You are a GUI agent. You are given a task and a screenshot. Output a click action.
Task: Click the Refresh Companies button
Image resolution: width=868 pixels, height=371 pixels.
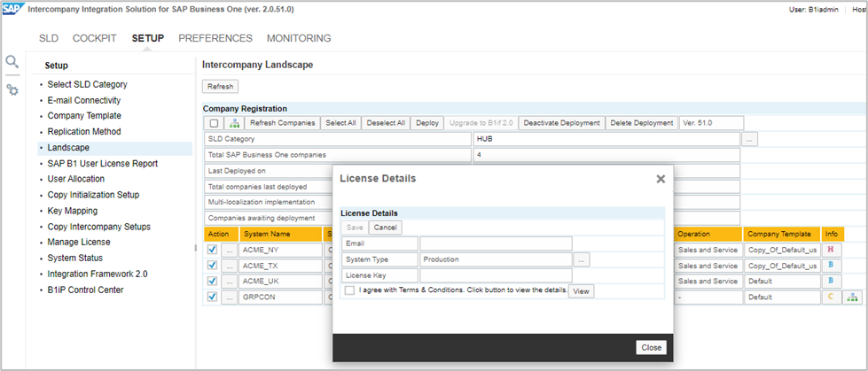[281, 123]
